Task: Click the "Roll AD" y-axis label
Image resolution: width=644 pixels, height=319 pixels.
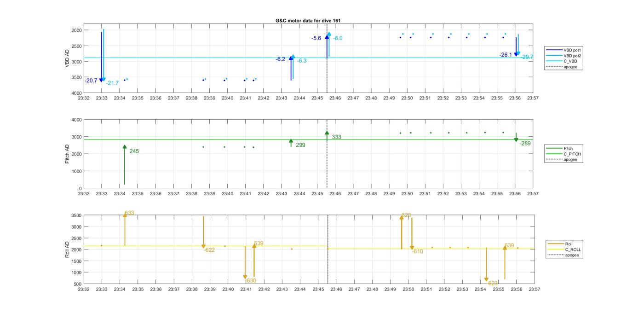Action: point(67,249)
